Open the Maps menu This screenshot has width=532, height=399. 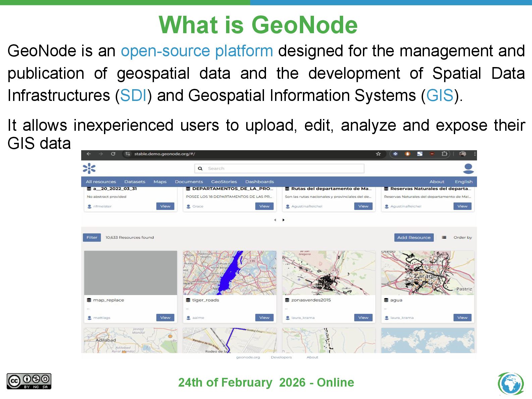click(160, 182)
